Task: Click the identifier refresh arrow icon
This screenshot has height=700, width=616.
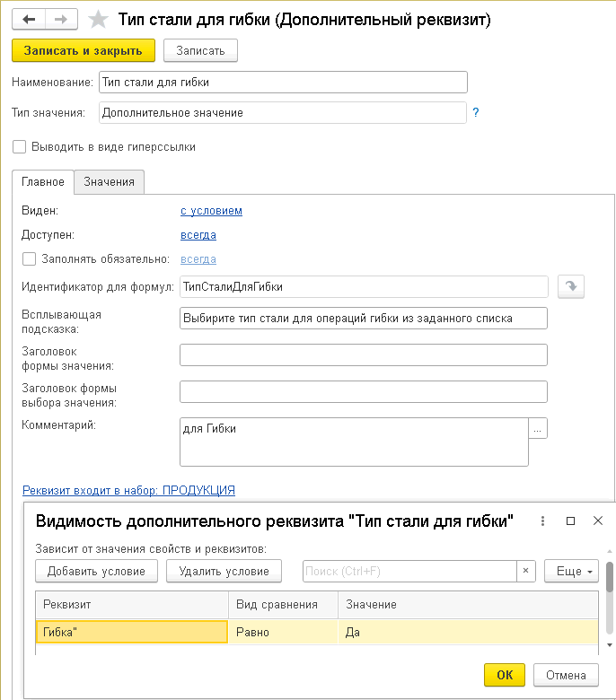Action: coord(570,286)
